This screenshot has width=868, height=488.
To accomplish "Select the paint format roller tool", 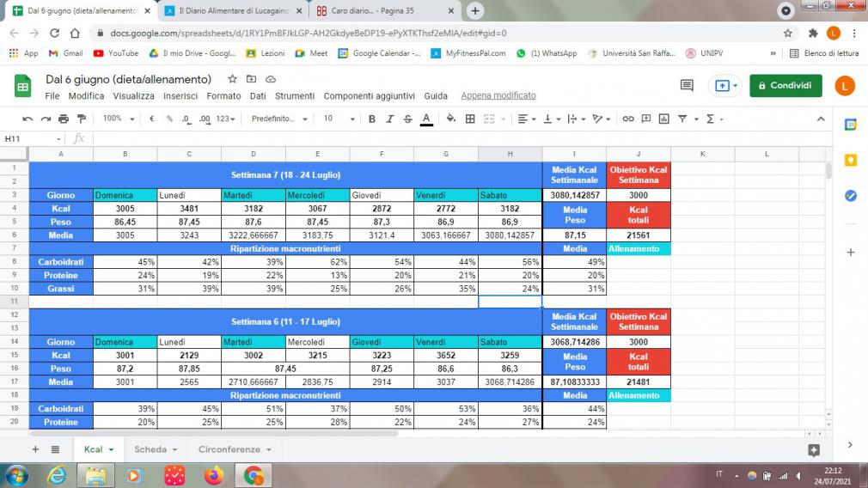I will tap(82, 119).
